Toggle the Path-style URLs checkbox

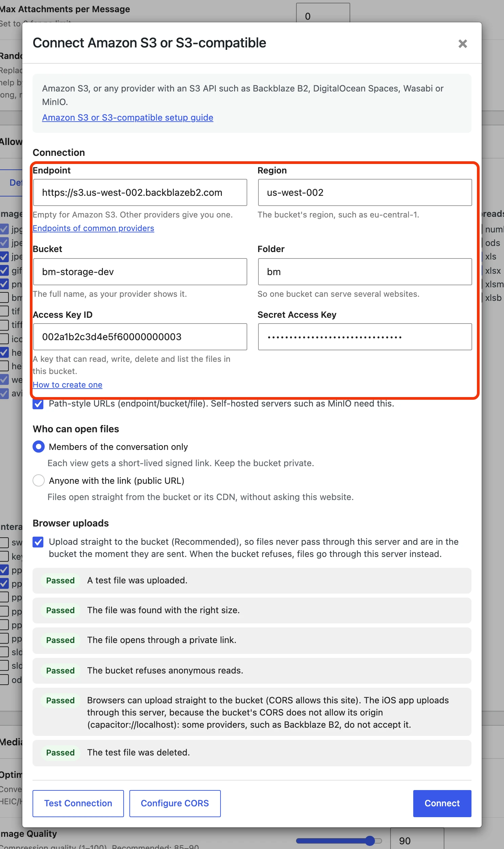[38, 404]
